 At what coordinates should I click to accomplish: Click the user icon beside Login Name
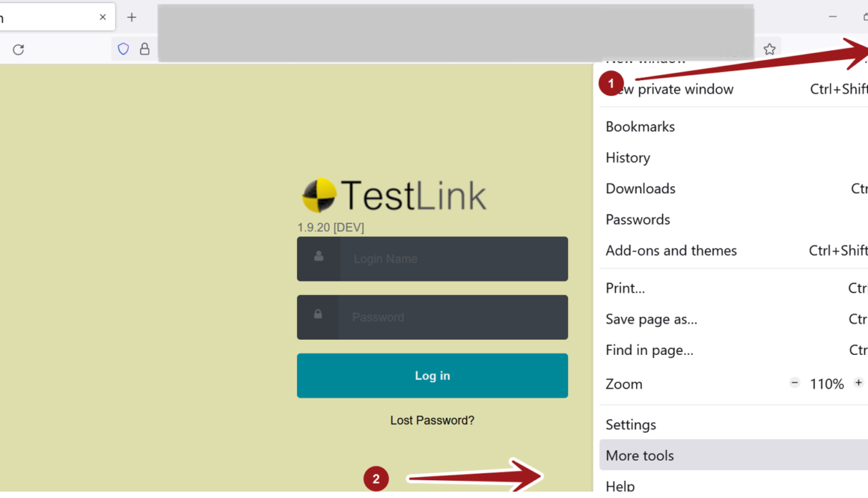pyautogui.click(x=319, y=256)
